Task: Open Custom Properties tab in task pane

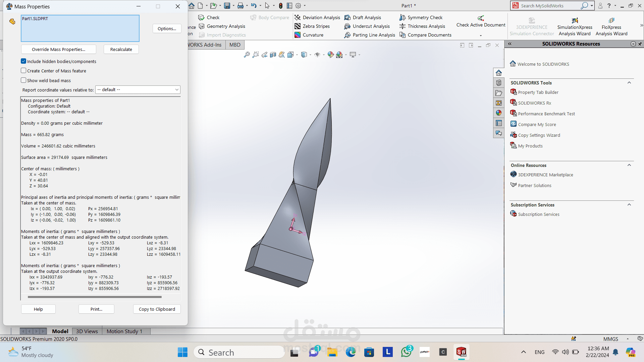Action: pos(499,123)
